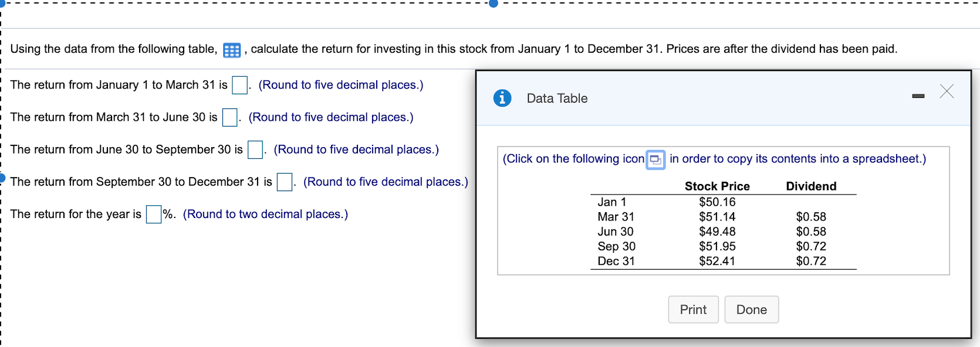Screen dimensions: 980x347
Task: Click the copy-to-spreadsheet icon
Action: pyautogui.click(x=655, y=159)
